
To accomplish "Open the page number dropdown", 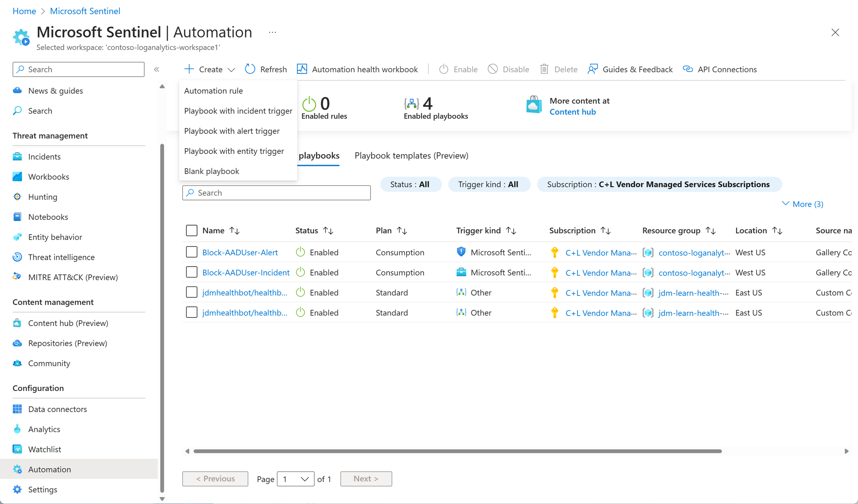I will click(x=295, y=479).
